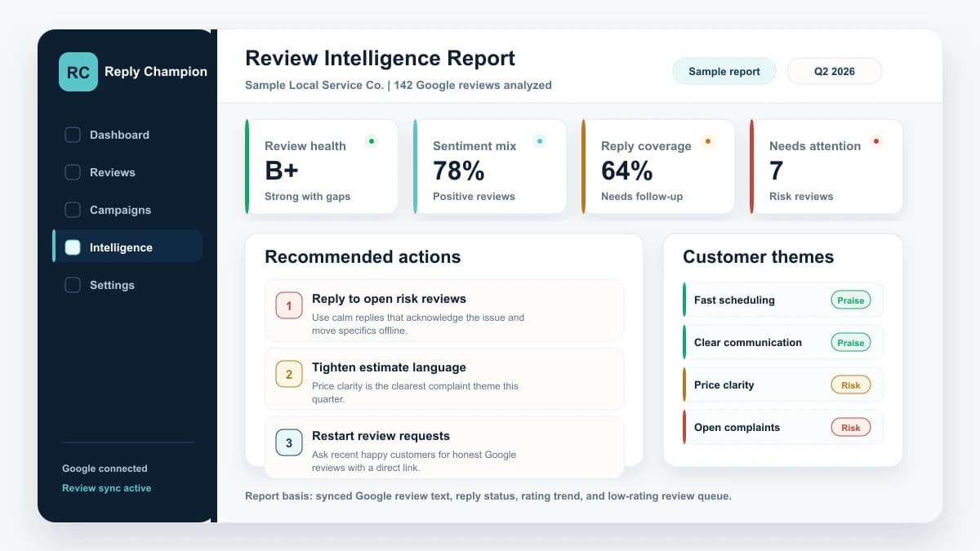Click the highlighted icon beside Intelligence

73,247
